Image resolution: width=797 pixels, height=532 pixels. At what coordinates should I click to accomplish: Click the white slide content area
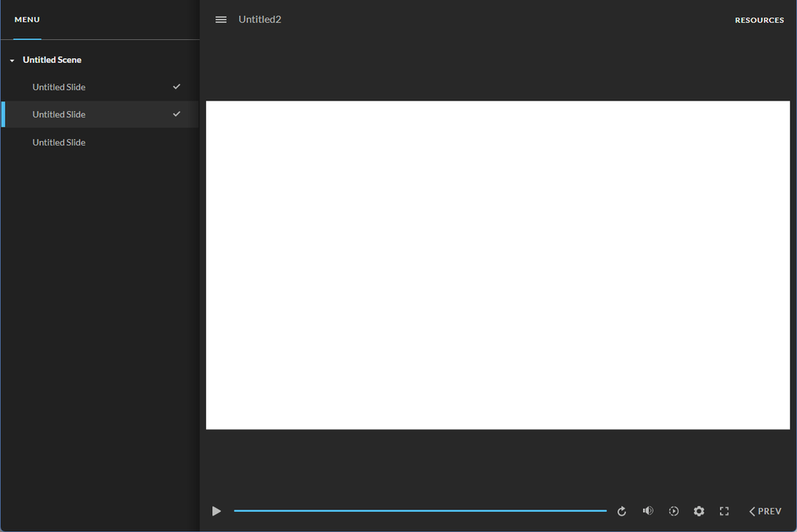pyautogui.click(x=498, y=265)
